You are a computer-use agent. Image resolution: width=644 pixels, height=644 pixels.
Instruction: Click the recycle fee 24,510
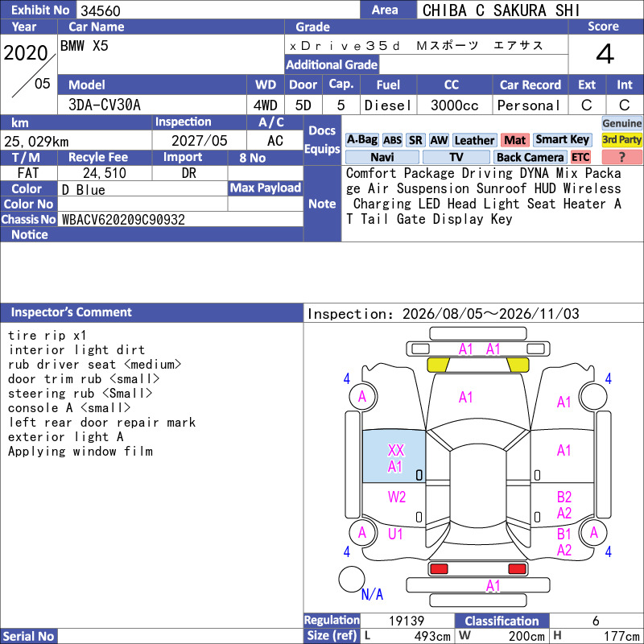(x=105, y=173)
